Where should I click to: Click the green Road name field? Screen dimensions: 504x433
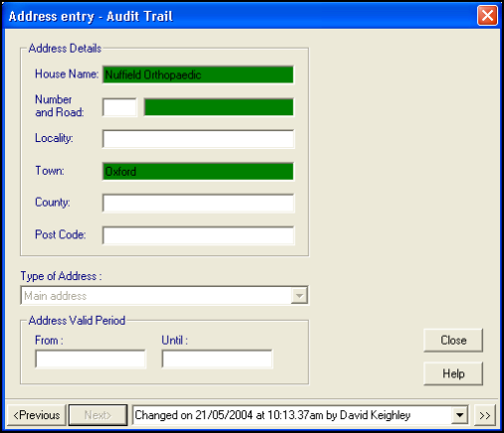(x=219, y=107)
